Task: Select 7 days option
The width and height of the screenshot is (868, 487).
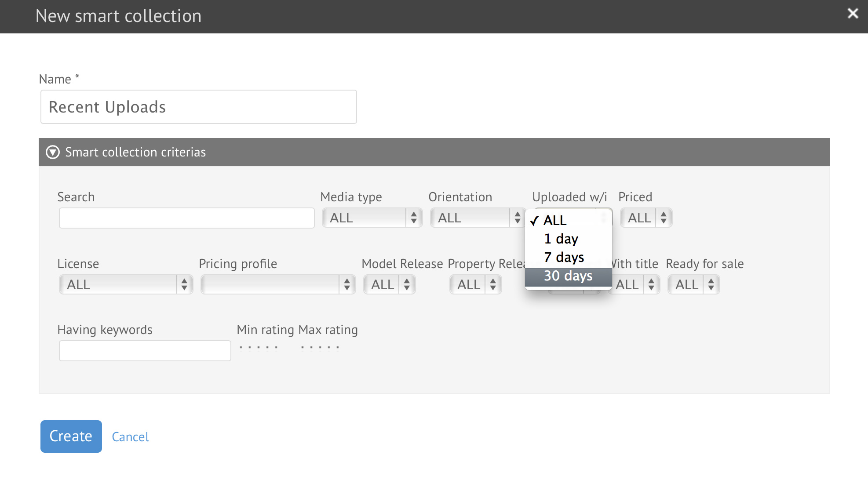Action: click(x=569, y=257)
